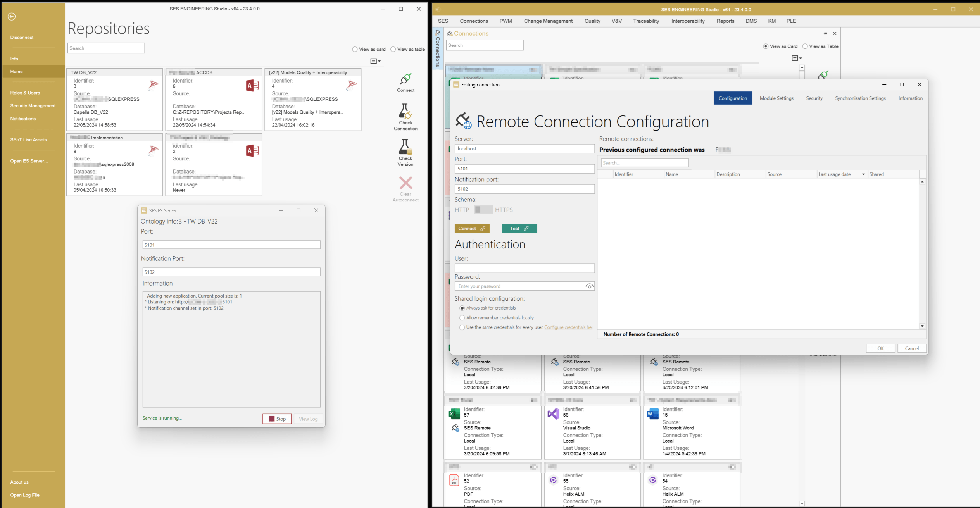
Task: Click the gold Connect button in dialog
Action: pos(472,229)
